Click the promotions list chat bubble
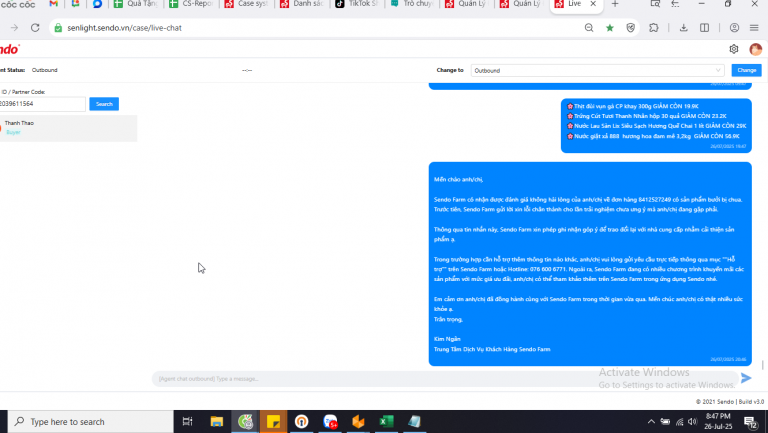Image resolution: width=768 pixels, height=433 pixels. point(656,125)
